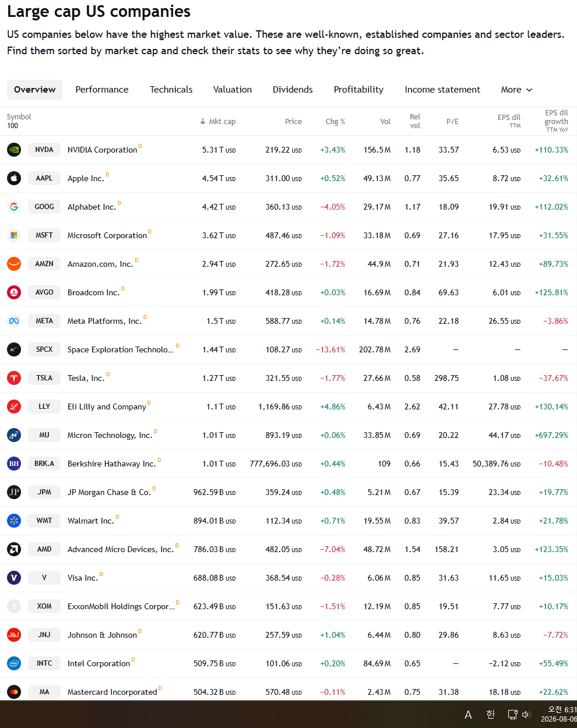Click the Walmart spark logo icon
The height and width of the screenshot is (728, 577).
14,521
